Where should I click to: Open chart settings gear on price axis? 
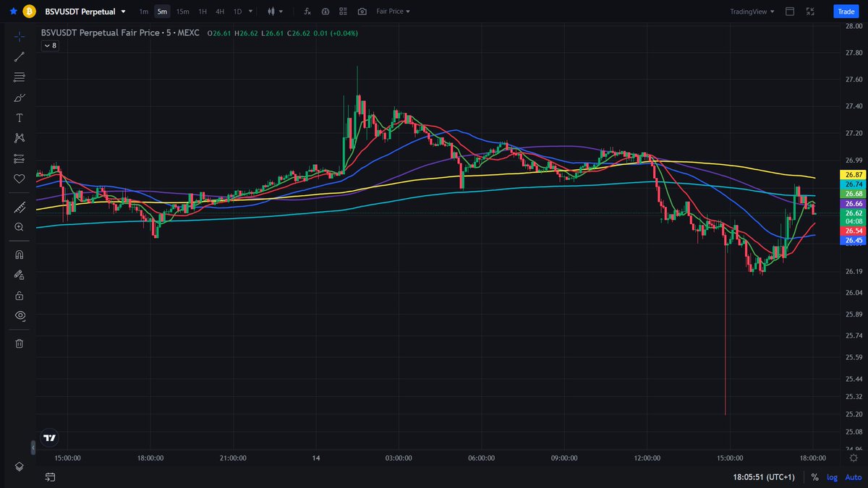(x=855, y=458)
